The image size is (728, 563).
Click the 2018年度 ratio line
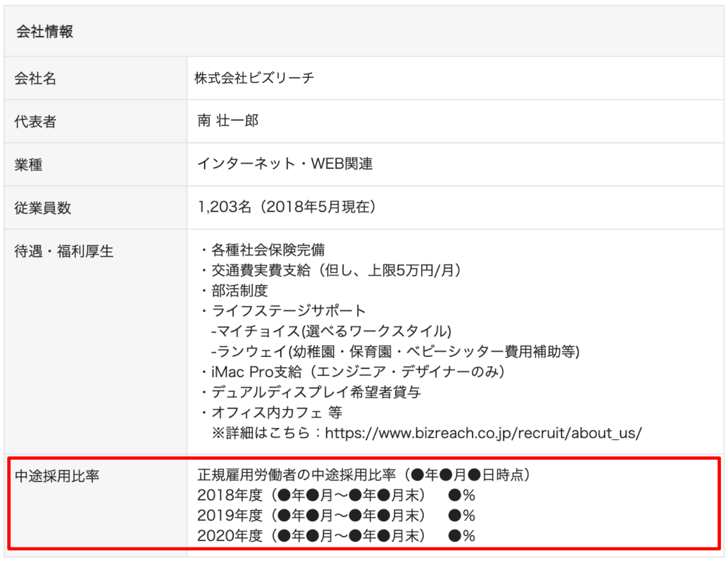coord(336,495)
